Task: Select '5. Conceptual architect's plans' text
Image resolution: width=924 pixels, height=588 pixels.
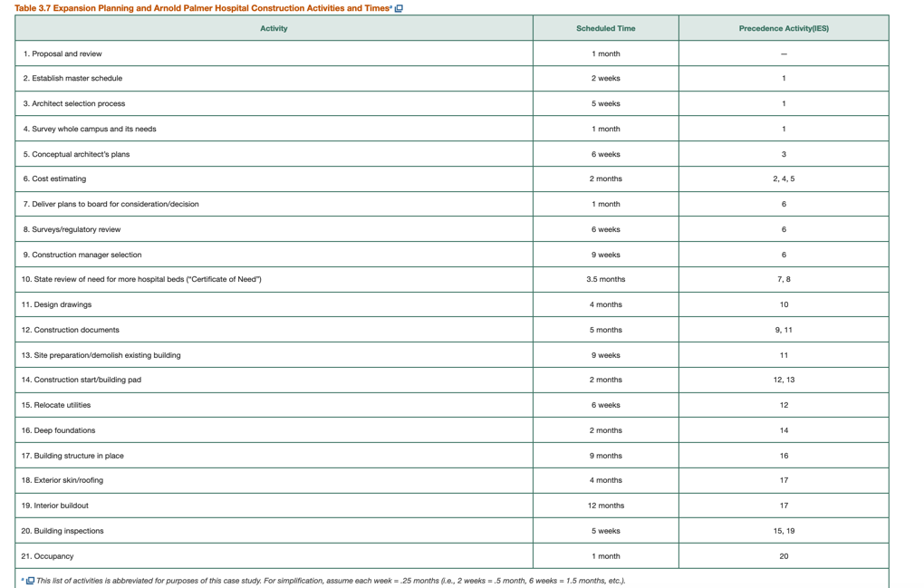Action: click(77, 154)
